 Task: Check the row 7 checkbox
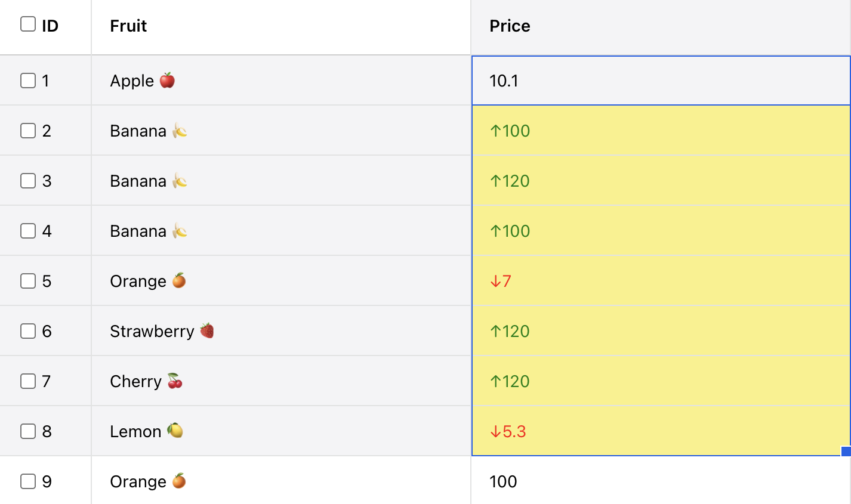tap(28, 381)
